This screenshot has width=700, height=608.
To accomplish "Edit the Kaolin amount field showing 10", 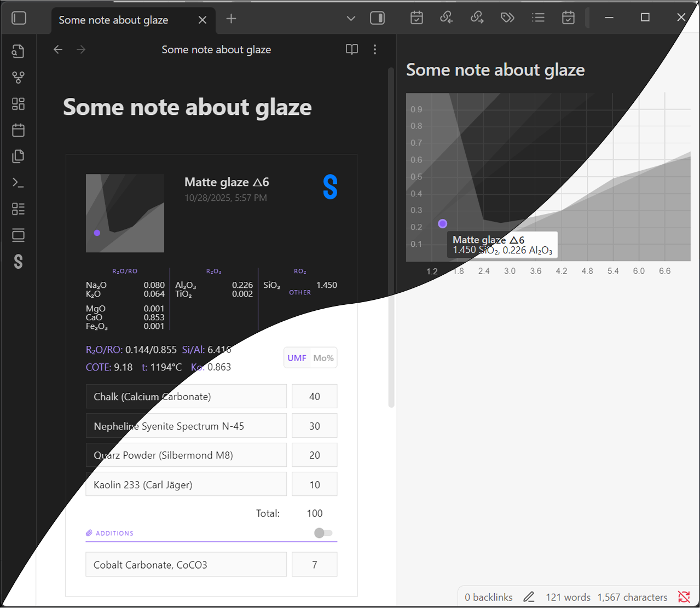I will (314, 484).
